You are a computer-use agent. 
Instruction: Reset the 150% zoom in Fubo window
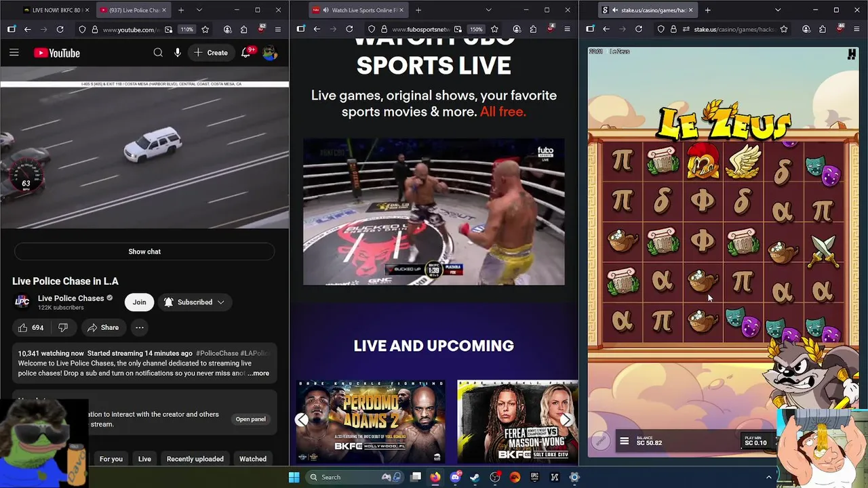point(476,29)
